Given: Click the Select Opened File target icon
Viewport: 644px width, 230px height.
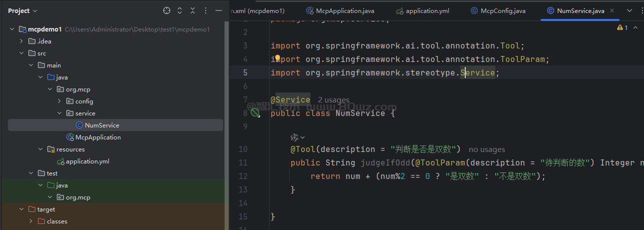Looking at the screenshot, I should pos(167,10).
